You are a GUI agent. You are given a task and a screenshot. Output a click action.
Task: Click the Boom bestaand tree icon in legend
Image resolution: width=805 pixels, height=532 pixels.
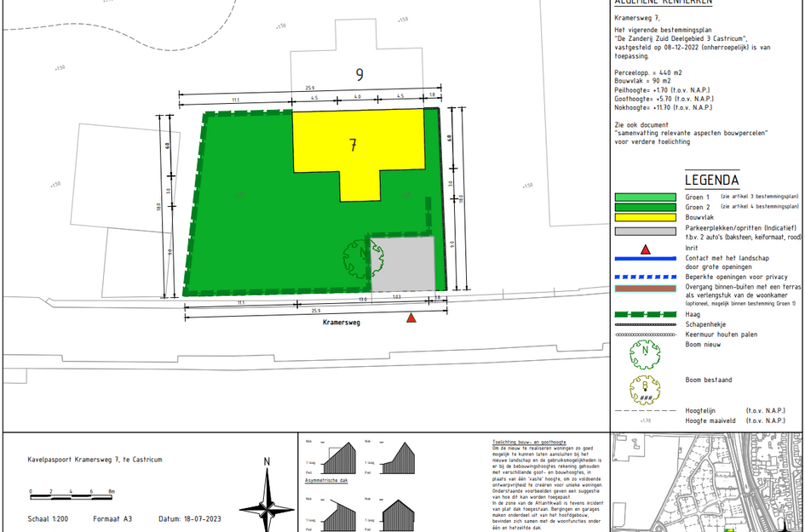[646, 390]
